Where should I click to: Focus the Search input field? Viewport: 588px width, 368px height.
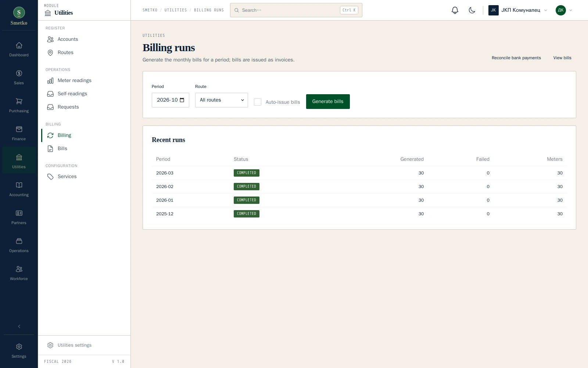tap(296, 10)
